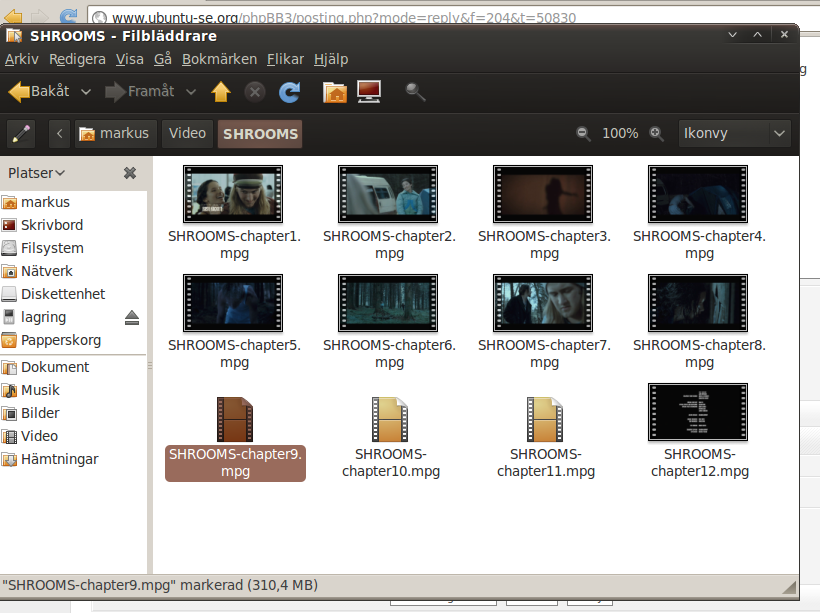Reload the page in the background browser
Screen dimensions: 820x613
[x=68, y=17]
